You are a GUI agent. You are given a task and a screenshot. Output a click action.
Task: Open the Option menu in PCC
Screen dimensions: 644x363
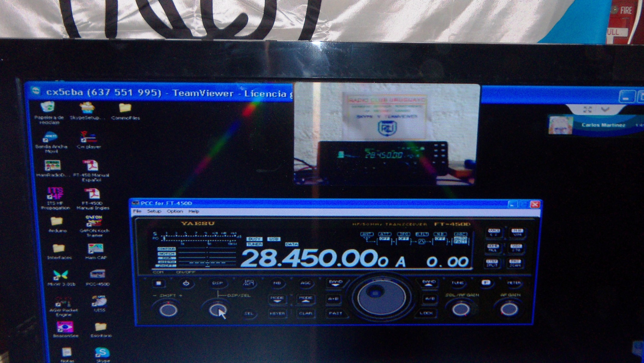pos(175,211)
